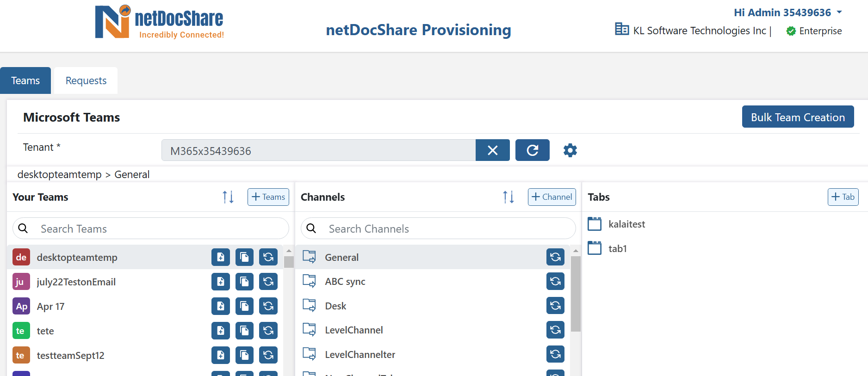This screenshot has height=376, width=868.
Task: Select the General channel
Action: 433,257
